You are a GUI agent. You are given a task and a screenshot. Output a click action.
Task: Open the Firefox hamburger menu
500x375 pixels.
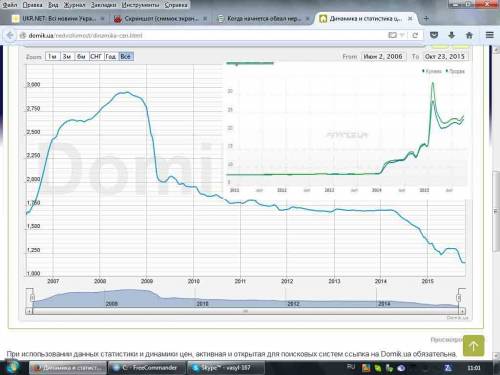pyautogui.click(x=489, y=35)
